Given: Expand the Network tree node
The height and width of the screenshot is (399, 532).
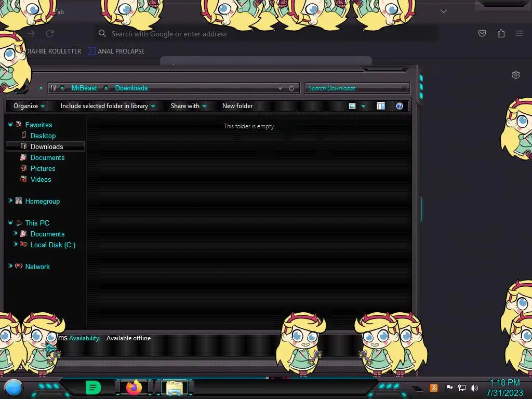Looking at the screenshot, I should point(10,266).
